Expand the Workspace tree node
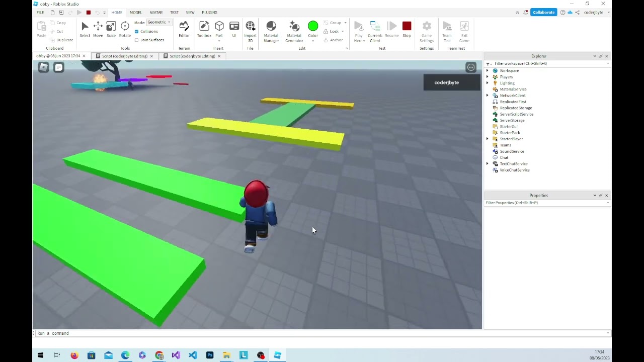 click(x=487, y=71)
